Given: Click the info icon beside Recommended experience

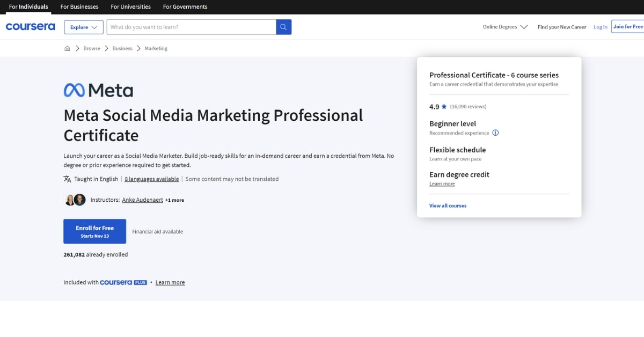Looking at the screenshot, I should click(x=495, y=133).
